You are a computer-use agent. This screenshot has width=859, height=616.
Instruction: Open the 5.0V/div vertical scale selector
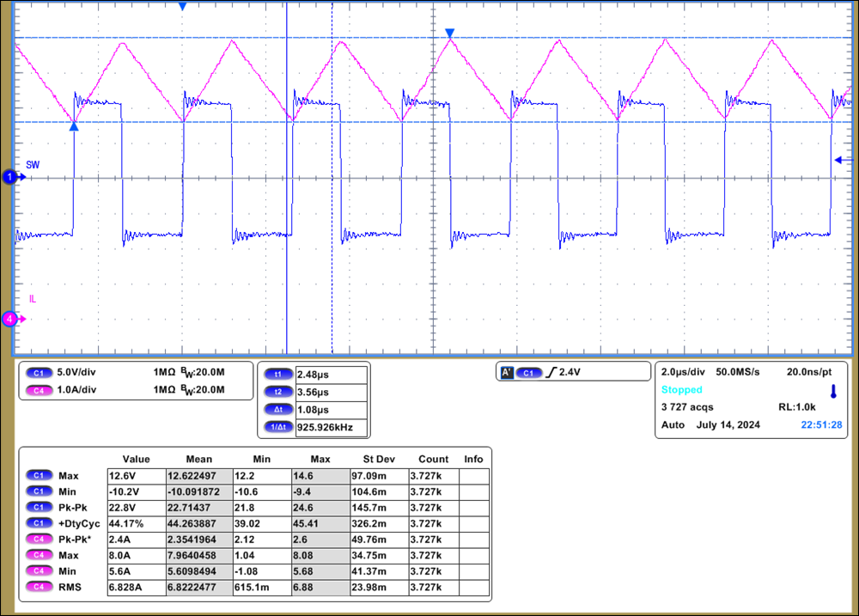pyautogui.click(x=76, y=373)
